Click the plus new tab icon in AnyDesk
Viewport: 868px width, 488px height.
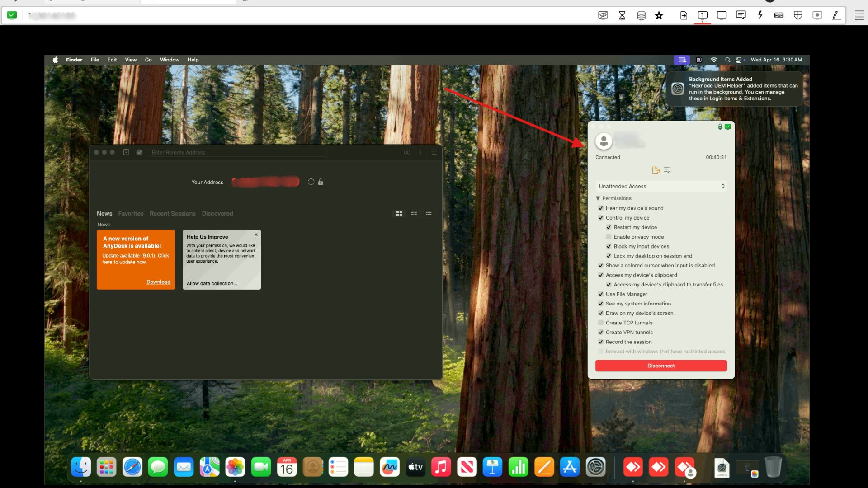coord(420,152)
